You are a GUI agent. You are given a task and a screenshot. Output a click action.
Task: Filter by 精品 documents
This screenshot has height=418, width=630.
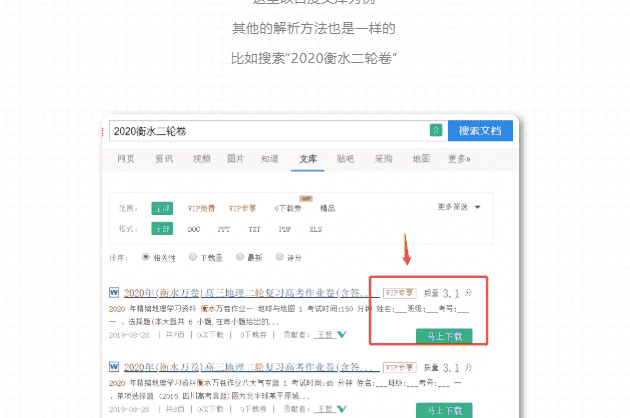(x=327, y=208)
